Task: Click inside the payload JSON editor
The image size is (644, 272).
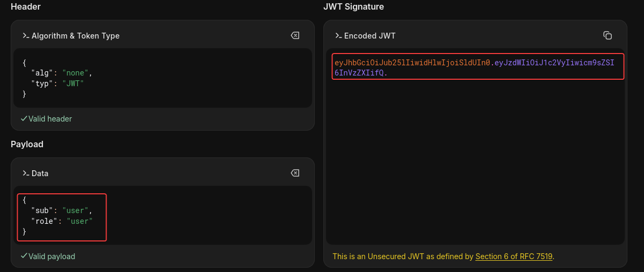Action: pos(163,216)
